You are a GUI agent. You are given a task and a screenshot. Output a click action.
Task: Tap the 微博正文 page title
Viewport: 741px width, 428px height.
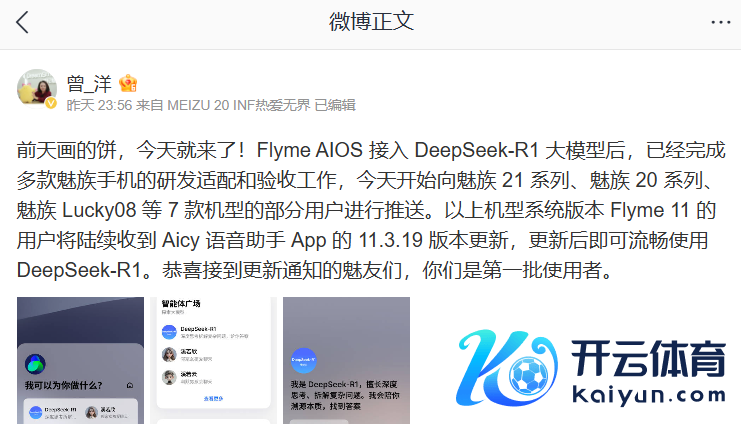(371, 22)
